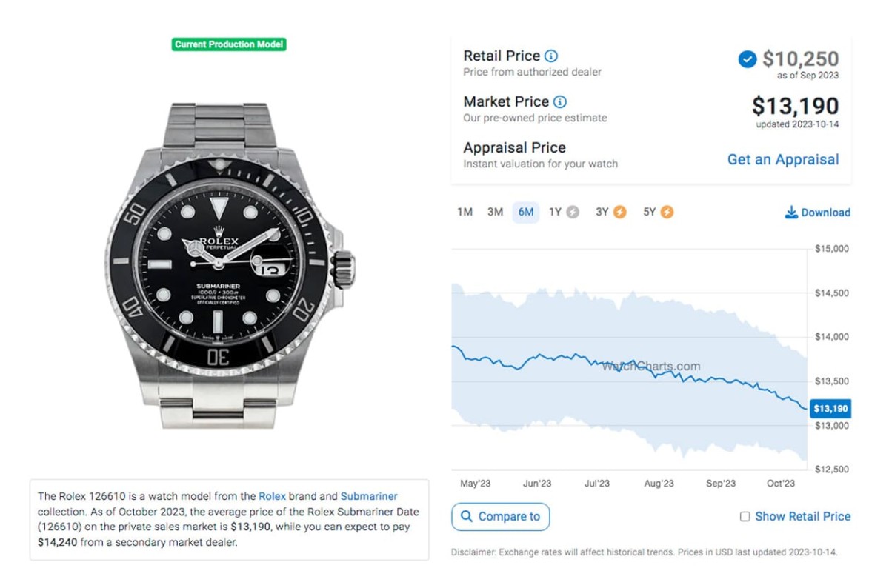The image size is (889, 588).
Task: Select the 3M time range
Action: coord(495,212)
